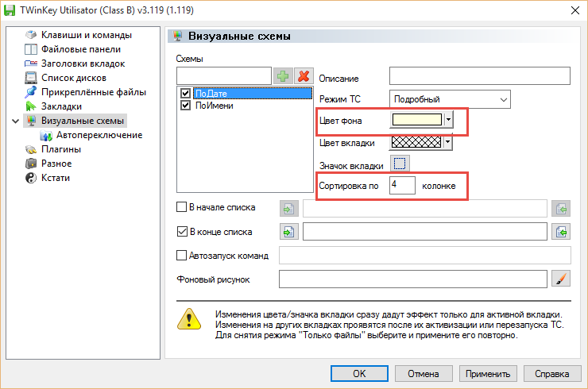Select Плагины in the tree
Screen dimensions: 588x389
point(60,149)
